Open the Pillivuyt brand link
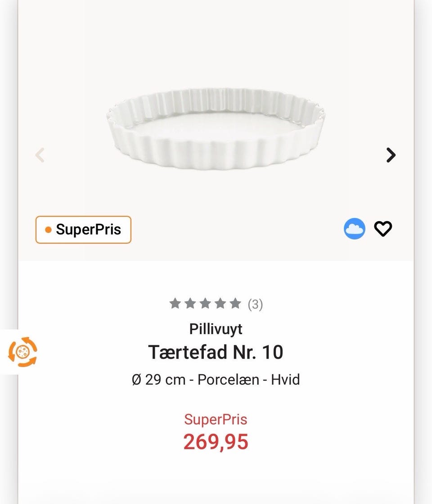The width and height of the screenshot is (432, 504). (216, 329)
